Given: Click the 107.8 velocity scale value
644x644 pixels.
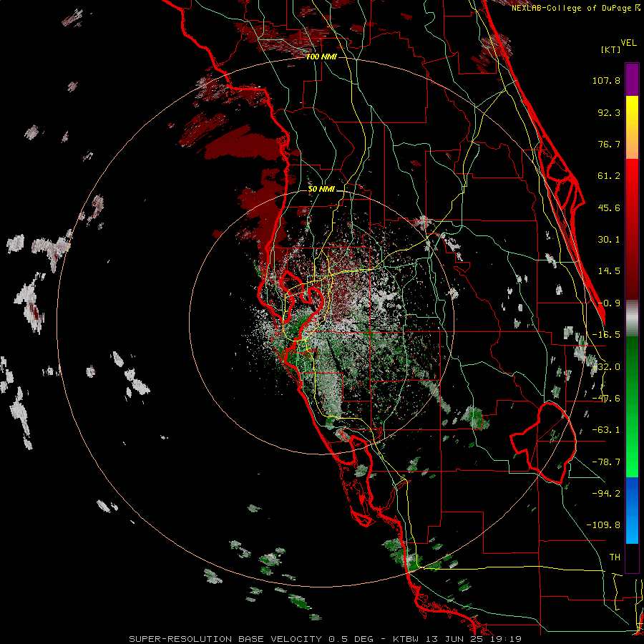Looking at the screenshot, I should [606, 80].
